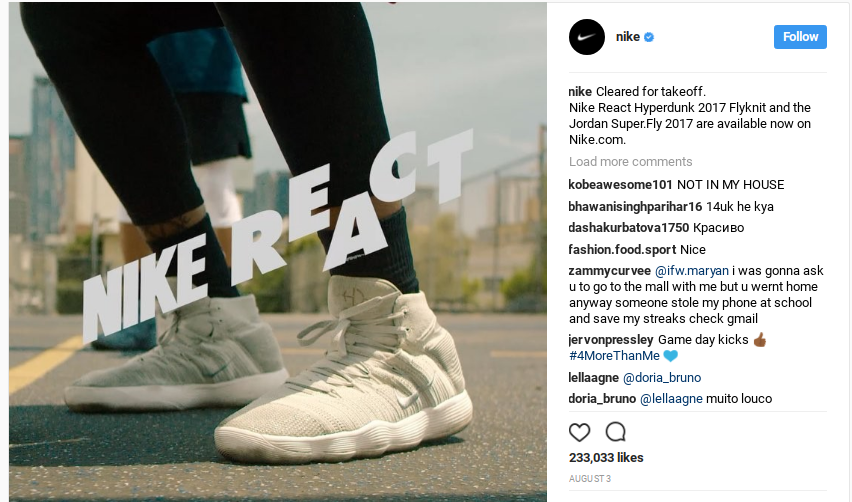
Task: Click the #4MoreThanMe hashtag
Action: click(614, 356)
